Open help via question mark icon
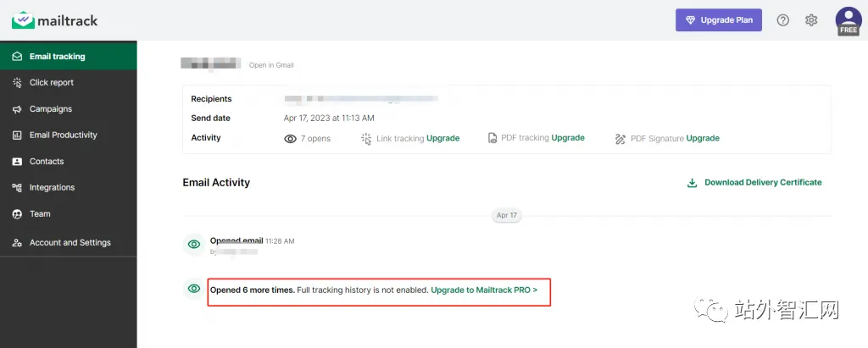 (x=782, y=20)
